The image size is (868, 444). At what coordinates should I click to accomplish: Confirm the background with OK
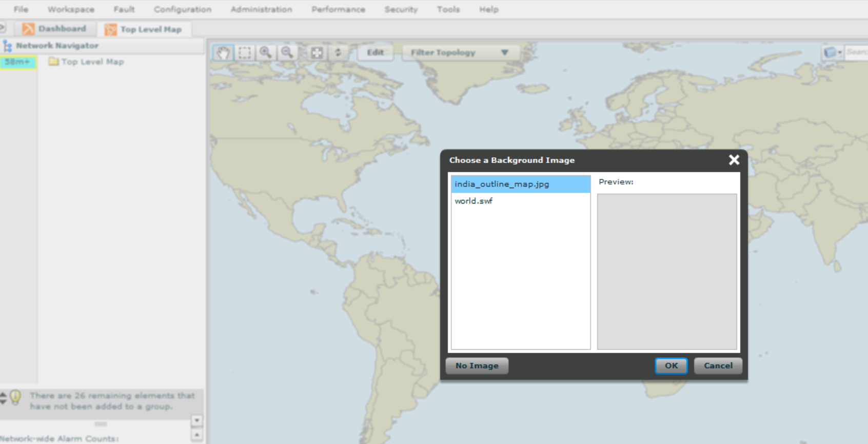[x=671, y=366]
